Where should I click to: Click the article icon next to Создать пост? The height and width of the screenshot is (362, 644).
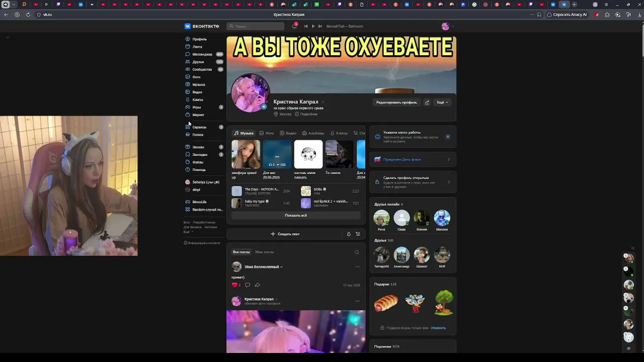point(358,234)
